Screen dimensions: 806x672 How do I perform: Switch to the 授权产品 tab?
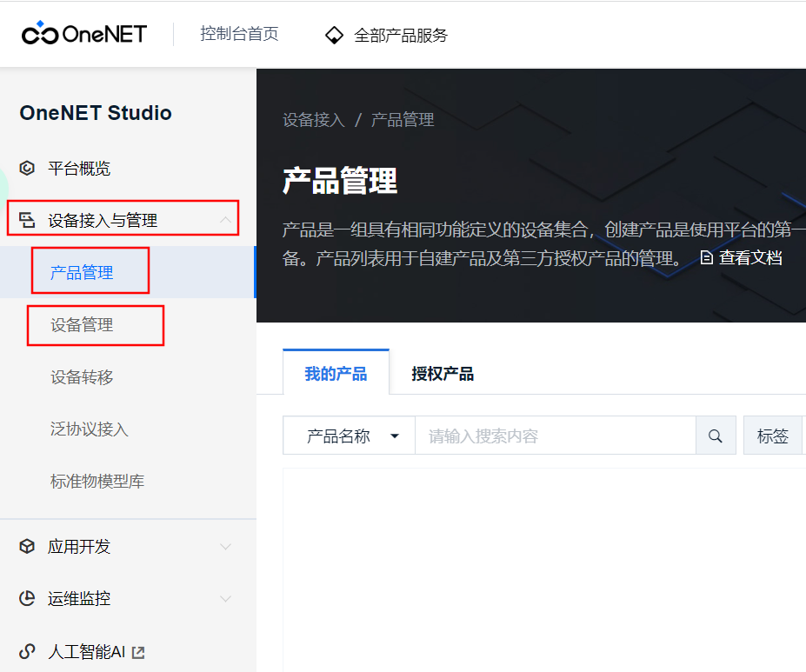[442, 373]
